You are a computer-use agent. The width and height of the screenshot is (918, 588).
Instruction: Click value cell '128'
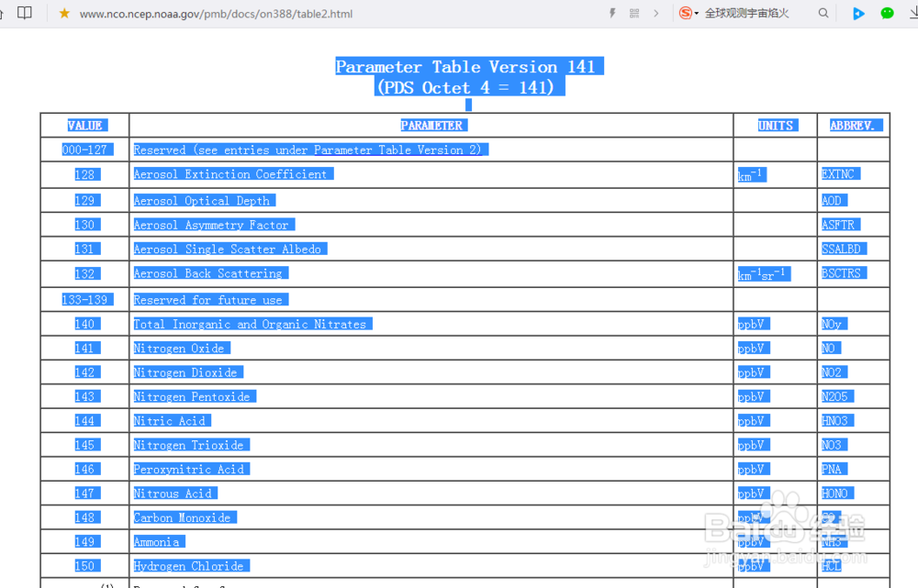(x=84, y=174)
